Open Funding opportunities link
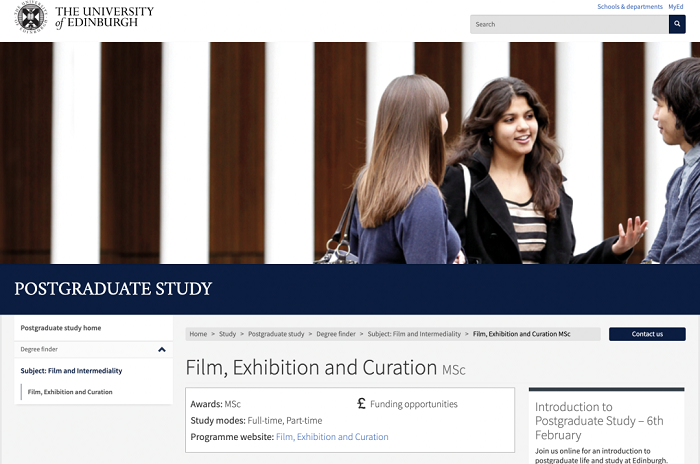The image size is (700, 464). pos(414,404)
